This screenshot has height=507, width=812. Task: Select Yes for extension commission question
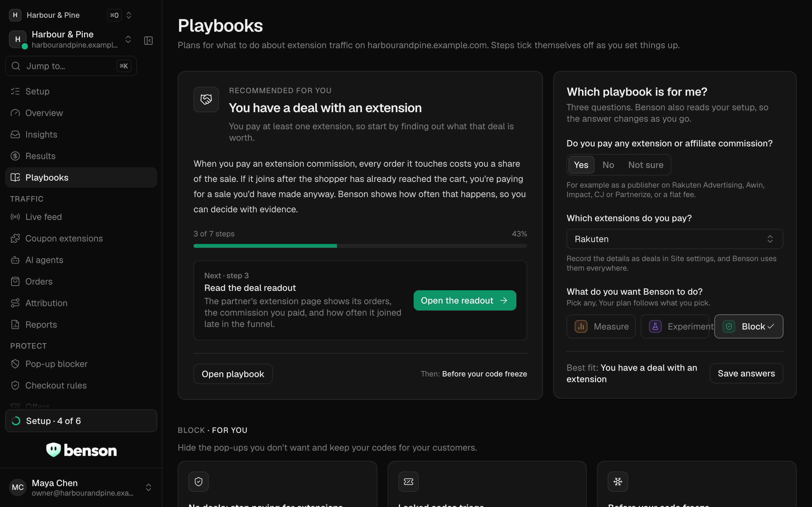(x=581, y=165)
